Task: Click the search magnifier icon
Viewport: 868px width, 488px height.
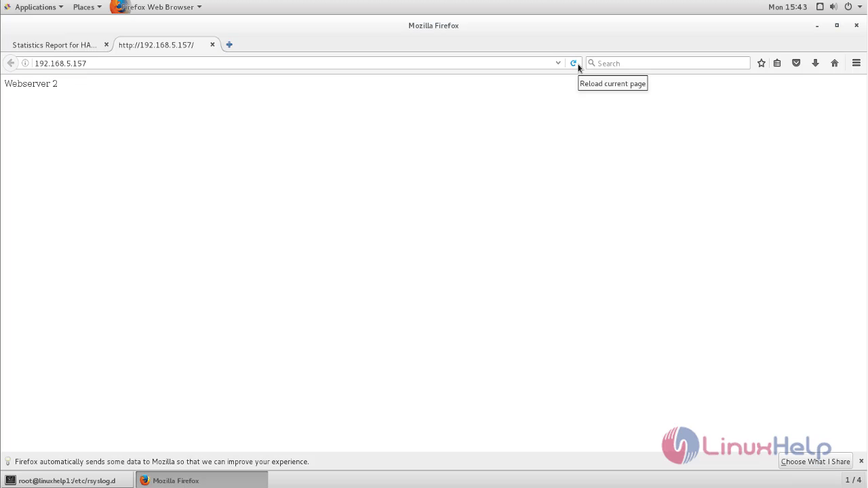Action: (x=591, y=63)
